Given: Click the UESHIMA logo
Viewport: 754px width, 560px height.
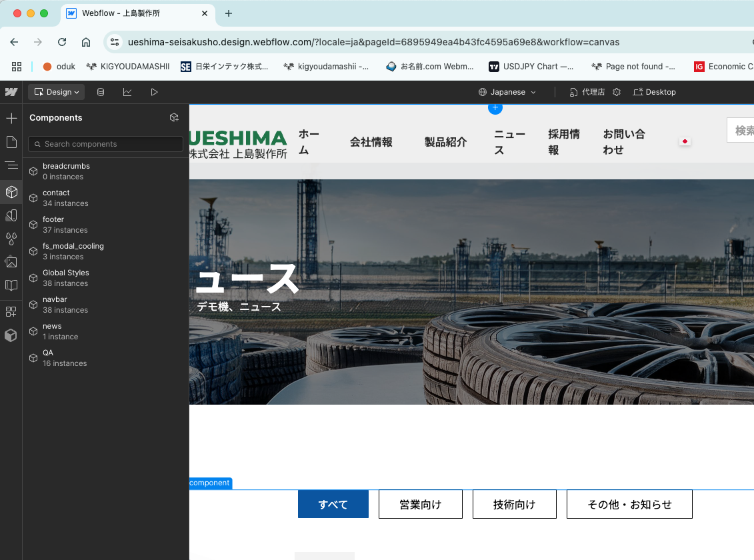Looking at the screenshot, I should point(238,144).
